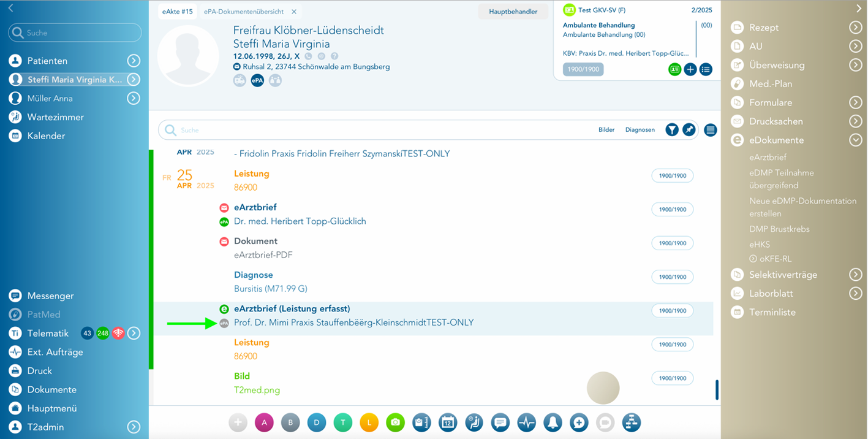Open Wartezimmer in the left sidebar

coord(55,117)
